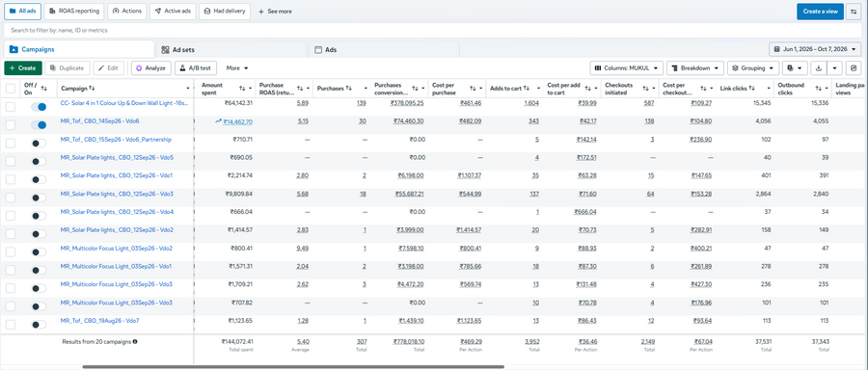
Task: Open campaign MR_Multicolor Focus Light_03Sep26 - Vdo1
Action: [117, 266]
